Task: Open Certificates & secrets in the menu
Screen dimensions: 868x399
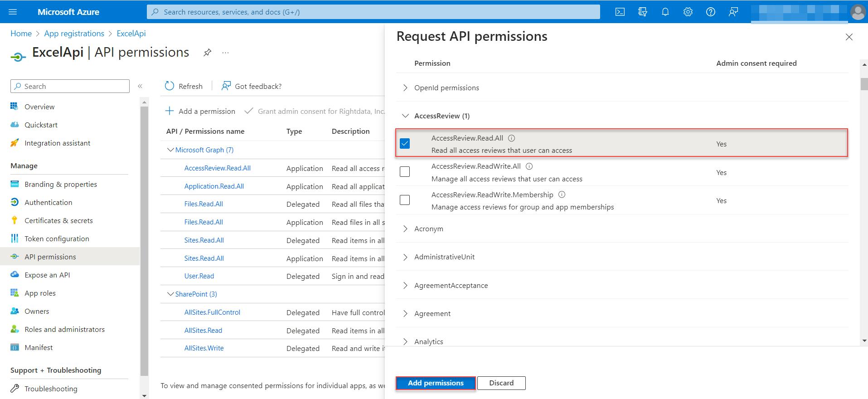Action: point(58,221)
